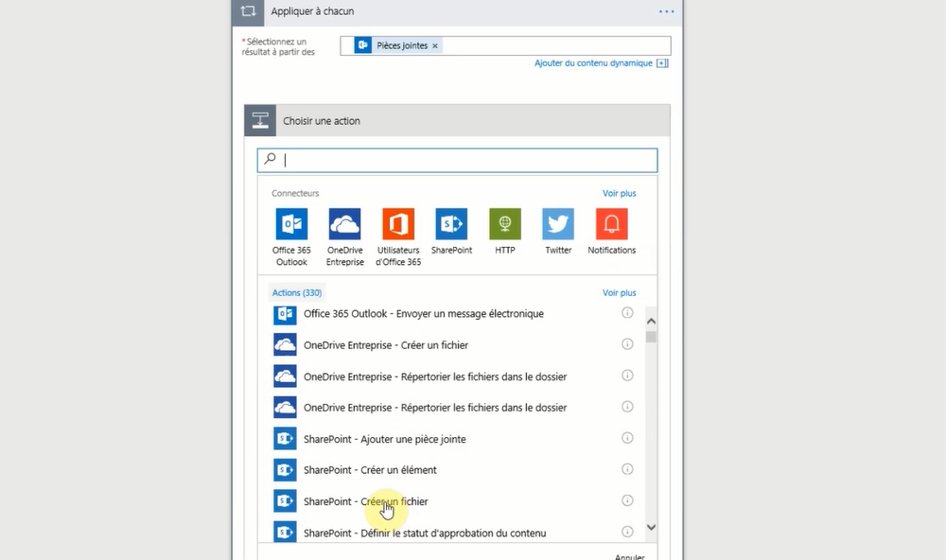Pick the Notifications connector
This screenshot has height=560, width=946.
pyautogui.click(x=612, y=224)
